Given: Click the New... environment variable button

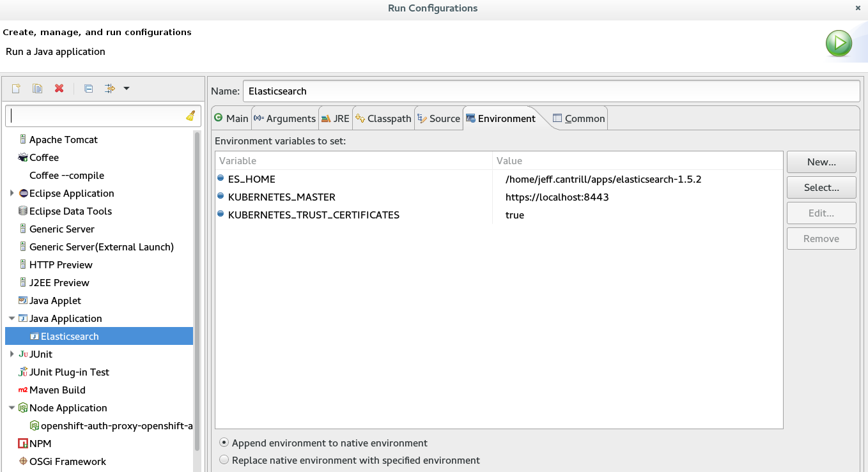Looking at the screenshot, I should pyautogui.click(x=821, y=162).
